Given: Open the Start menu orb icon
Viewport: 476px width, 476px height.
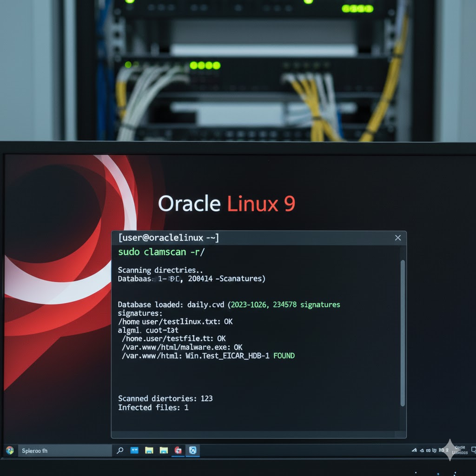Looking at the screenshot, I should click(10, 450).
